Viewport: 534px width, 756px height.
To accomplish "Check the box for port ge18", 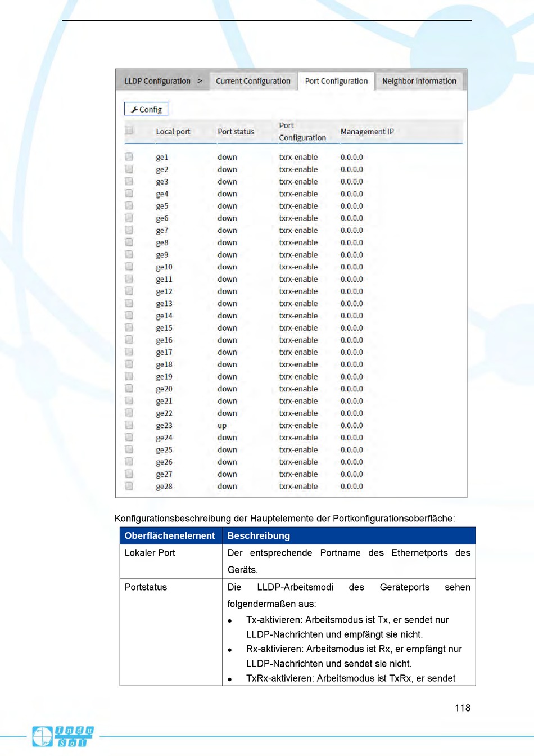I will point(129,364).
